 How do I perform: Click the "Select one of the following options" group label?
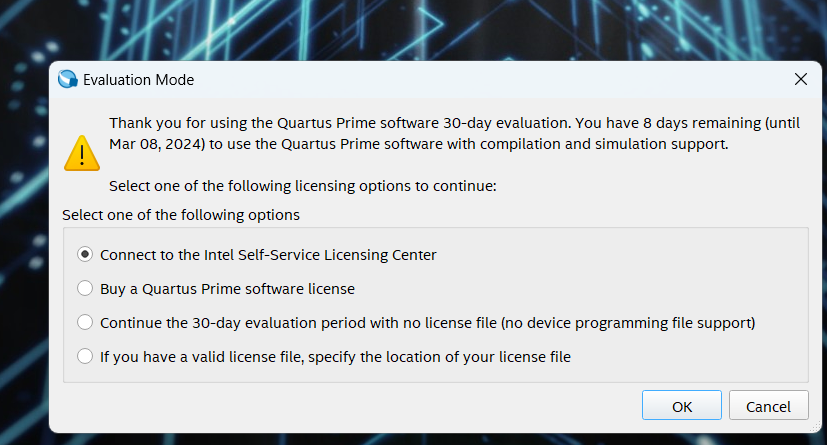[180, 215]
